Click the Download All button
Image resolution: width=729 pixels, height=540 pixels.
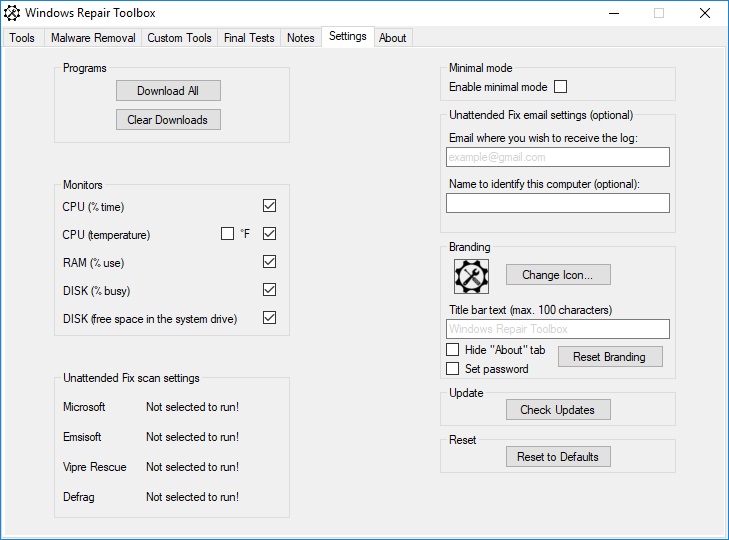coord(168,91)
